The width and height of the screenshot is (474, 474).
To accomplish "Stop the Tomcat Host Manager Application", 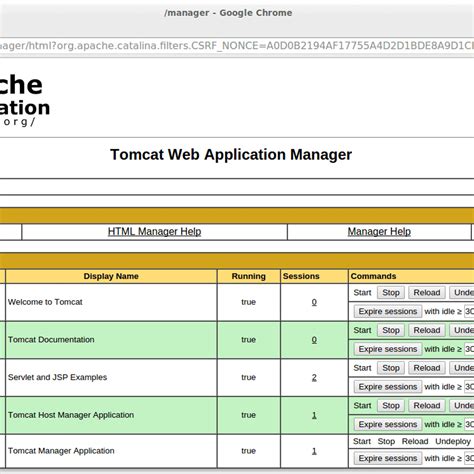I will tap(391, 406).
